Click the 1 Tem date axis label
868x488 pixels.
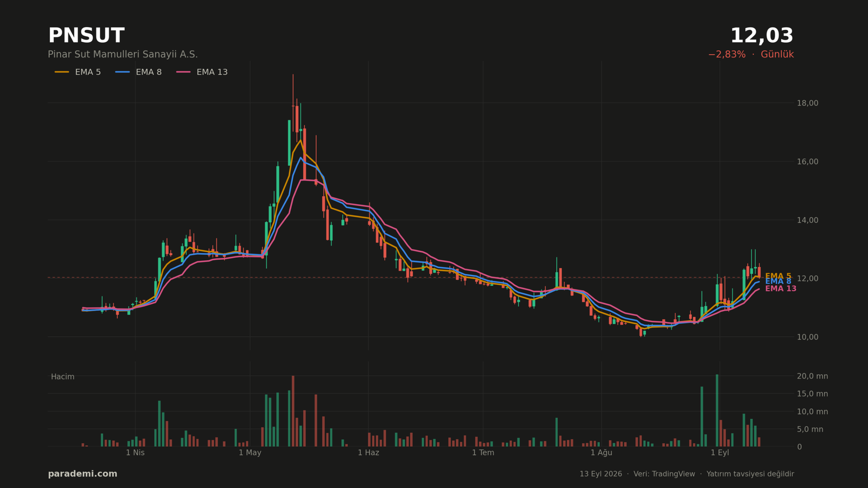(483, 453)
